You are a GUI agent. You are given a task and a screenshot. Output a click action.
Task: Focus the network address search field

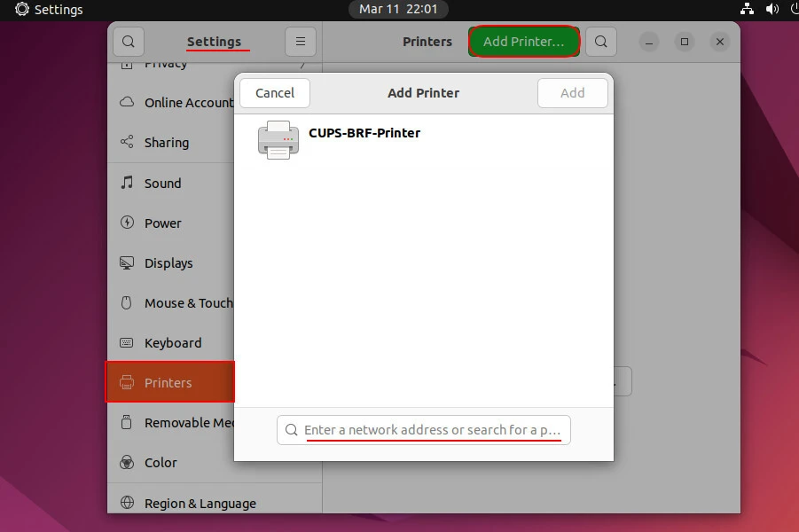pos(432,430)
